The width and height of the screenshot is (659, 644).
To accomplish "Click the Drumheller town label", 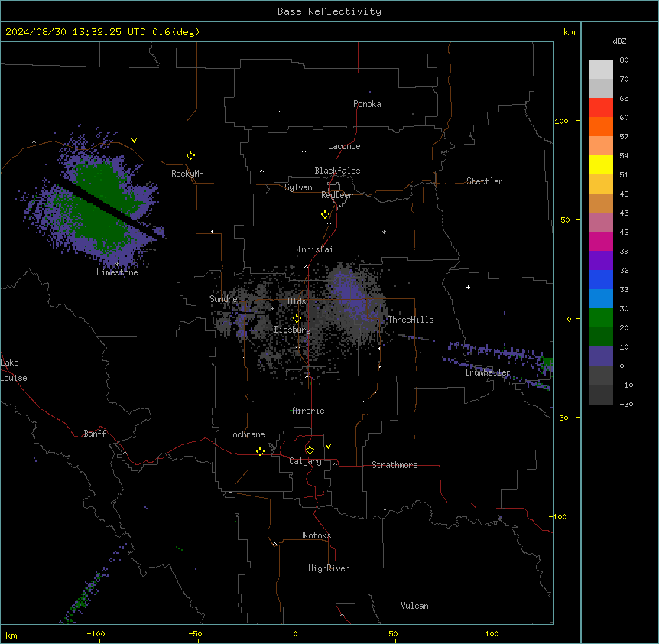I will click(488, 372).
